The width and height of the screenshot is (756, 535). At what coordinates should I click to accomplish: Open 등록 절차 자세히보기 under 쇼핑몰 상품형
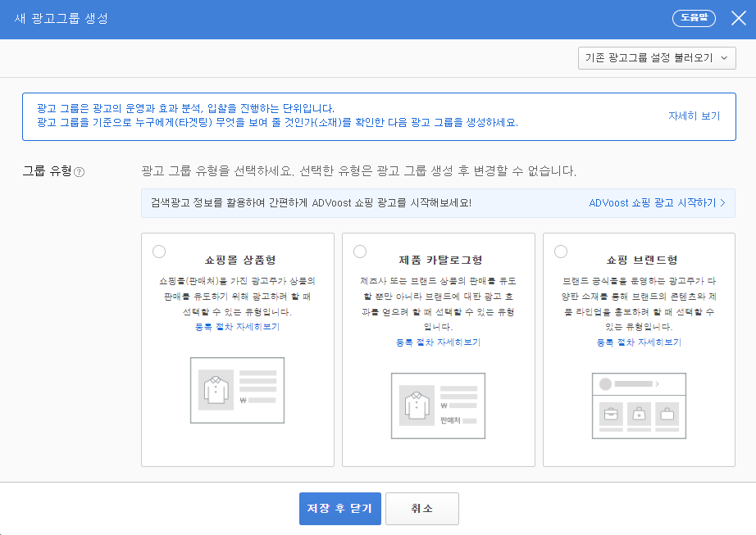click(x=237, y=327)
